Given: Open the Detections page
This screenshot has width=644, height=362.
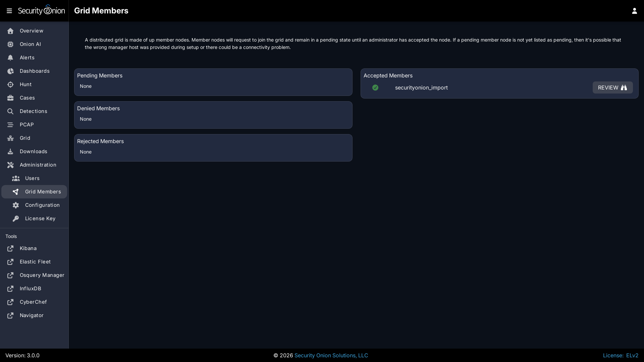Looking at the screenshot, I should point(33,111).
